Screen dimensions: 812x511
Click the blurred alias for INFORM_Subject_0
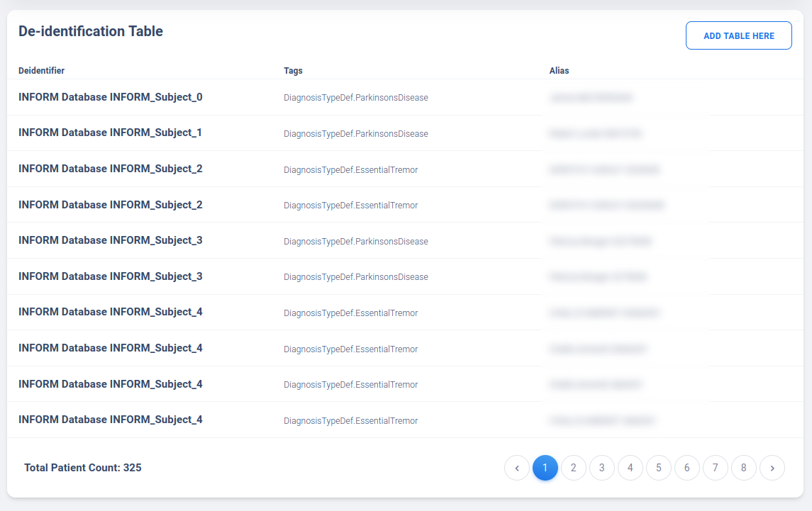coord(590,98)
